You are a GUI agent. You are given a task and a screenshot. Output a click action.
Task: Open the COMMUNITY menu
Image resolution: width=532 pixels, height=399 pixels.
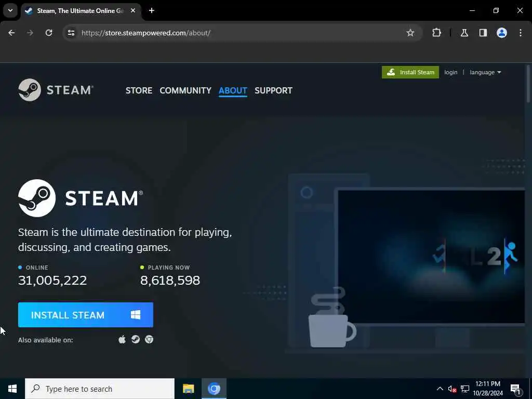185,90
